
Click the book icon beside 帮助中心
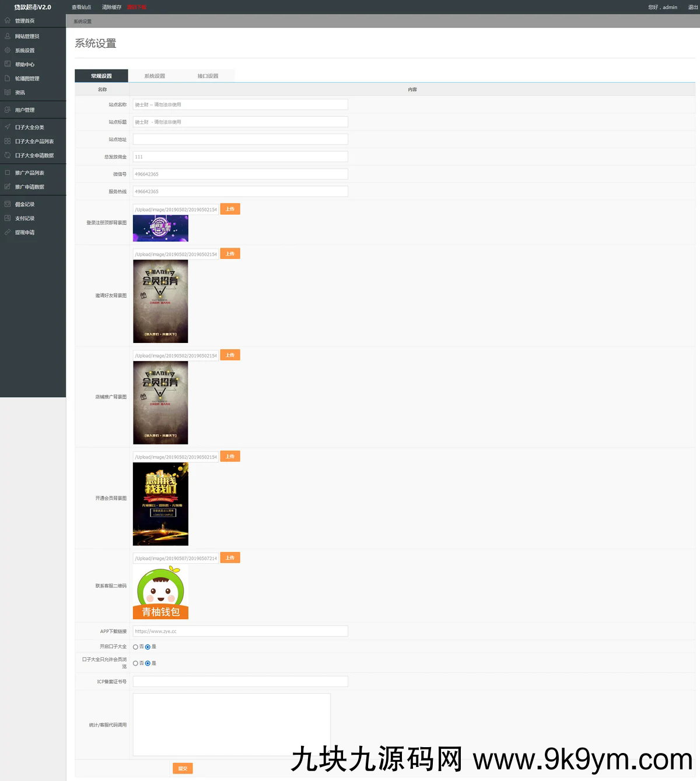8,64
